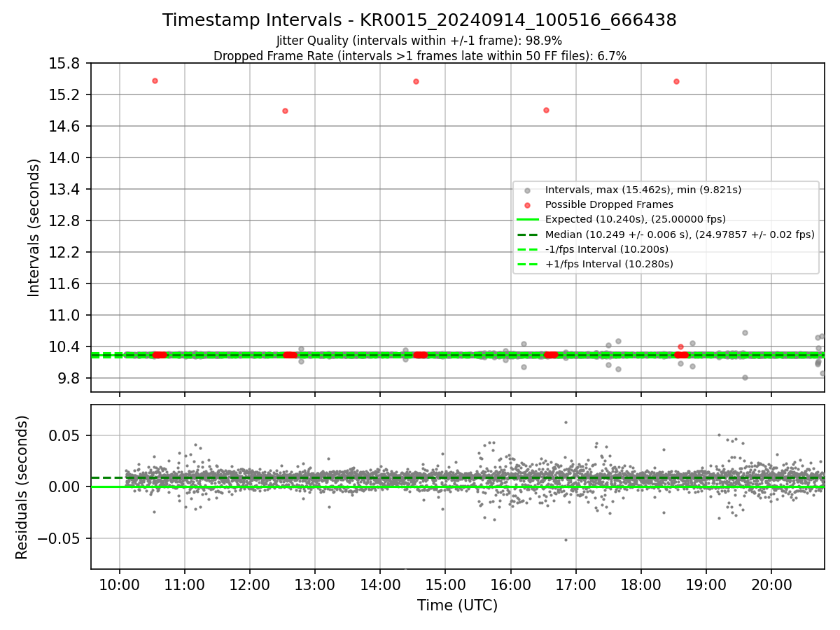Select legend entry starting "Median (10.249 +/- 0.006 s)"
840x630 pixels.
click(x=680, y=234)
